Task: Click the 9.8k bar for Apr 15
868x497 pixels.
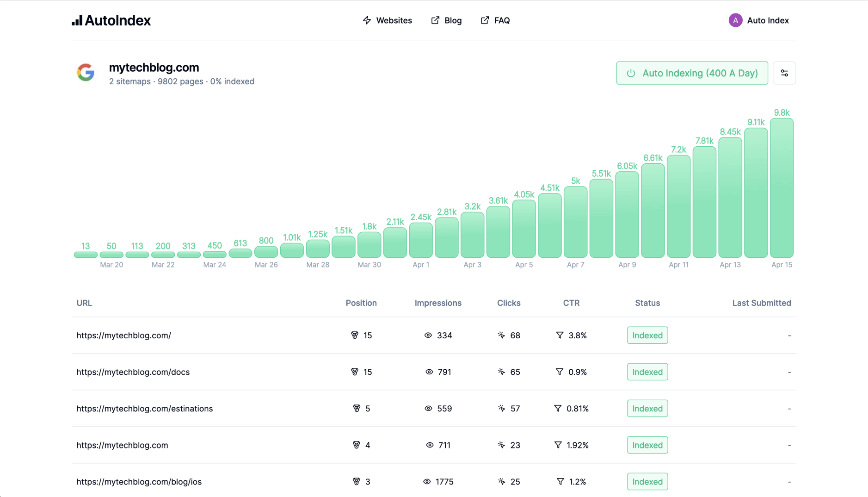Action: [x=781, y=188]
